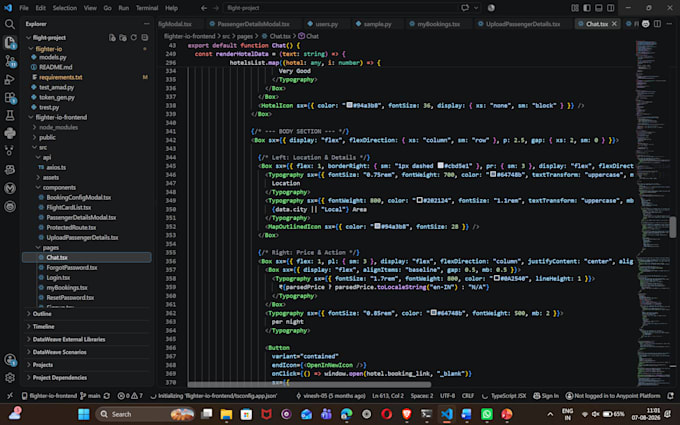This screenshot has width=680, height=425.
Task: Open the Extensions view
Action: coord(10,98)
